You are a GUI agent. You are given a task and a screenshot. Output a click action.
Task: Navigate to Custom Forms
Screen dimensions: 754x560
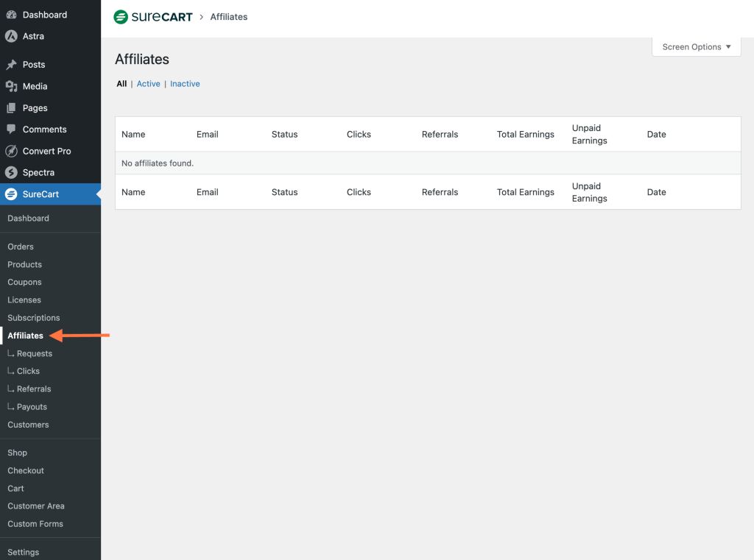[35, 524]
